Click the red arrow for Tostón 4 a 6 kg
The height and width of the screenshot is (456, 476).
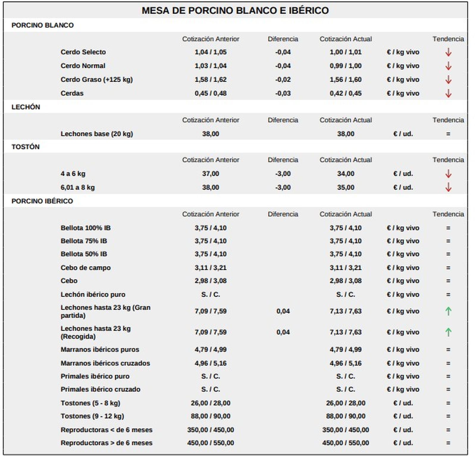pos(448,174)
